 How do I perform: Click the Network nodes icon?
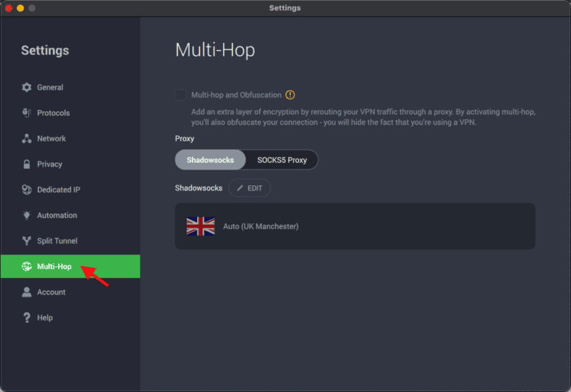coord(27,138)
